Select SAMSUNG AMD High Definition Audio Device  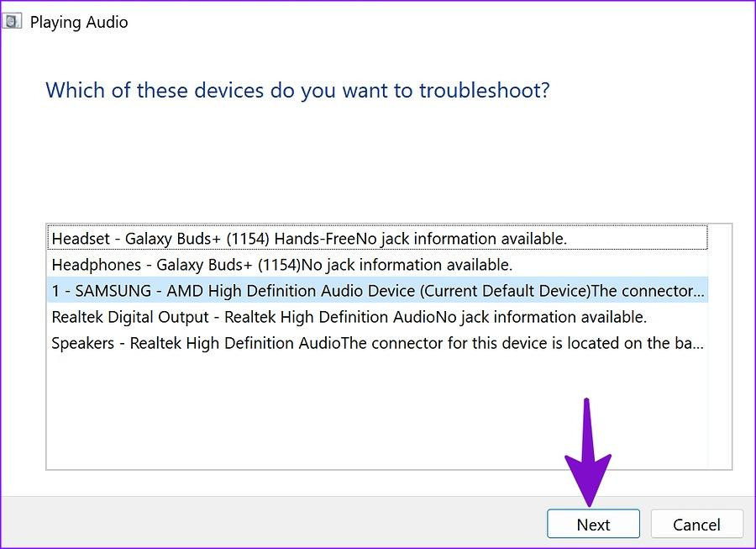[377, 290]
